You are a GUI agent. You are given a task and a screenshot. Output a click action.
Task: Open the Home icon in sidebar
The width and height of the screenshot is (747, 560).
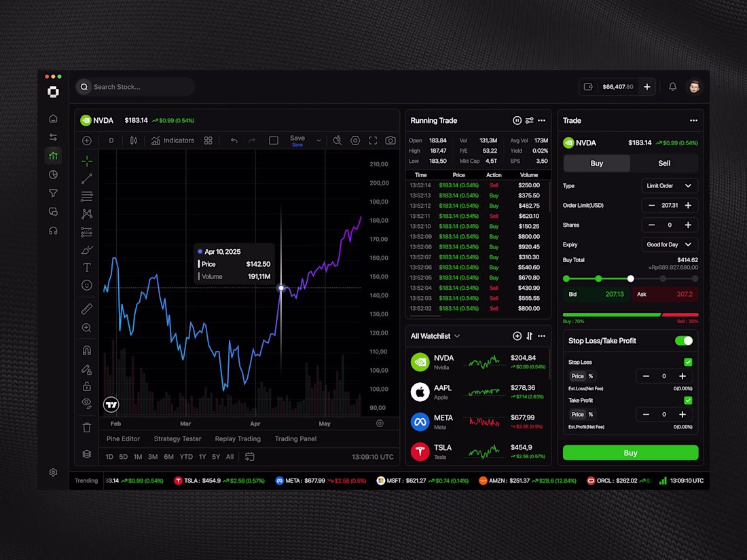tap(54, 118)
